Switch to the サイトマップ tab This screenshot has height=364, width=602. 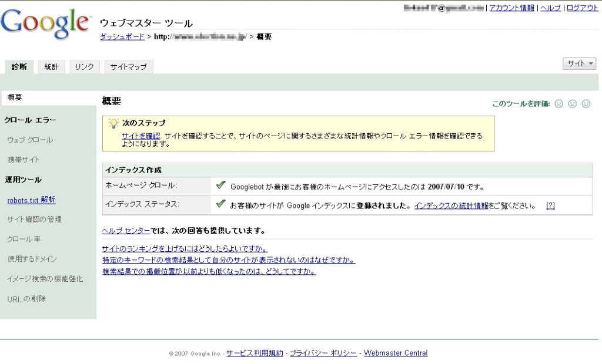coord(129,67)
